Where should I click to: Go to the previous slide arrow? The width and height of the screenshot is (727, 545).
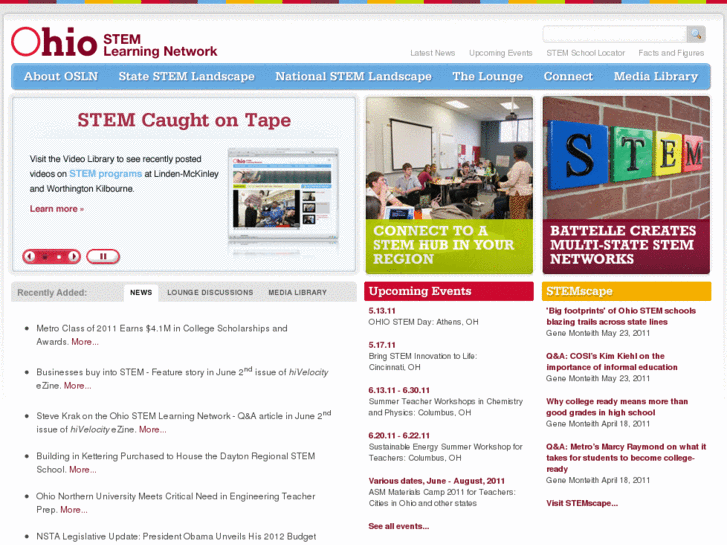pyautogui.click(x=30, y=256)
